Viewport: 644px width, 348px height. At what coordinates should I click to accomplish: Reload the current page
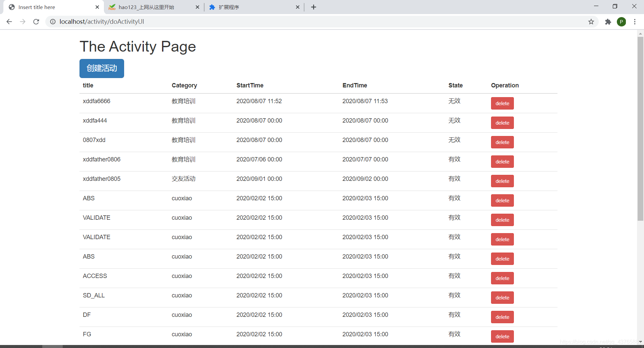(36, 21)
